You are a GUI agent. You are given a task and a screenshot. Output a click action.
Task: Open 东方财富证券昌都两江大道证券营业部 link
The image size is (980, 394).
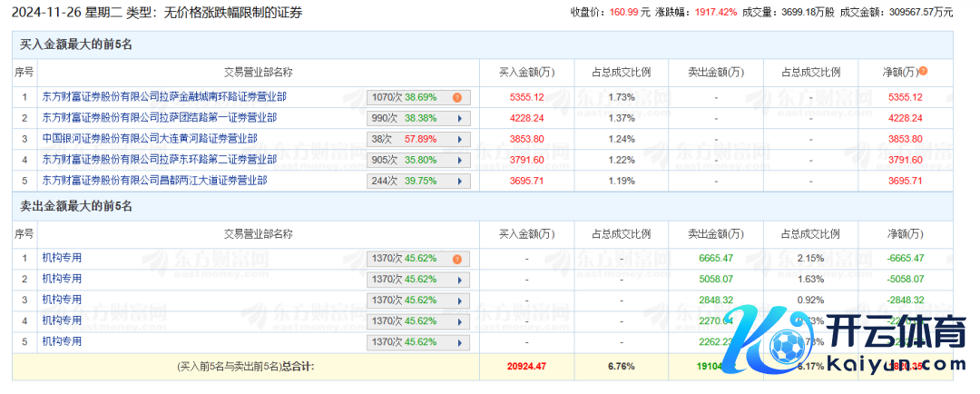pos(154,180)
